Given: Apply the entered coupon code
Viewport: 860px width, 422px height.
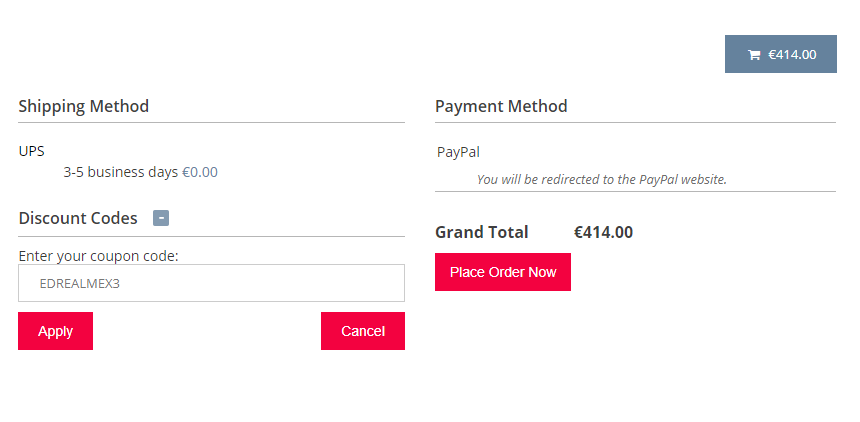Looking at the screenshot, I should 55,331.
